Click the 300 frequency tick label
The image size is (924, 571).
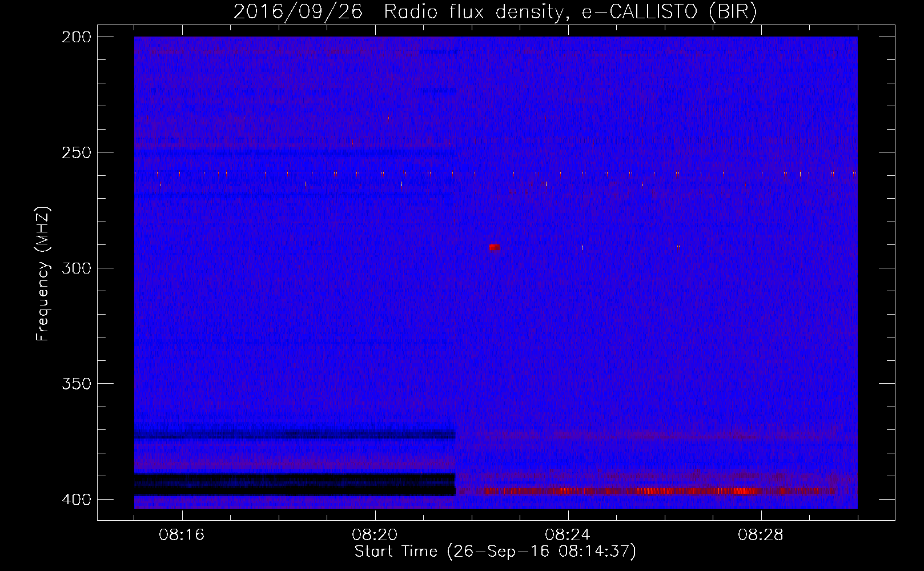(x=77, y=268)
